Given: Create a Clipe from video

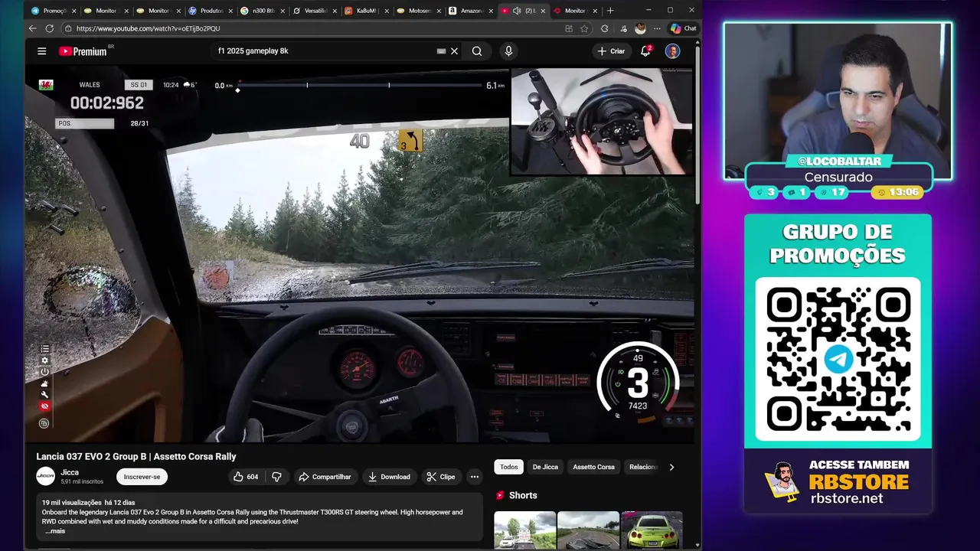Looking at the screenshot, I should click(x=441, y=477).
